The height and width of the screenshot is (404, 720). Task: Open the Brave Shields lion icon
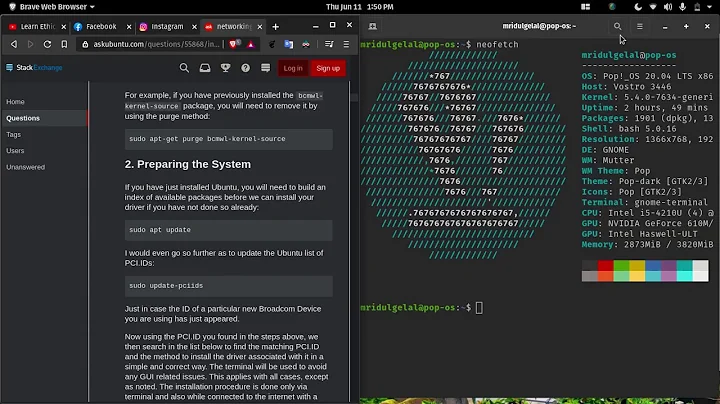[234, 44]
